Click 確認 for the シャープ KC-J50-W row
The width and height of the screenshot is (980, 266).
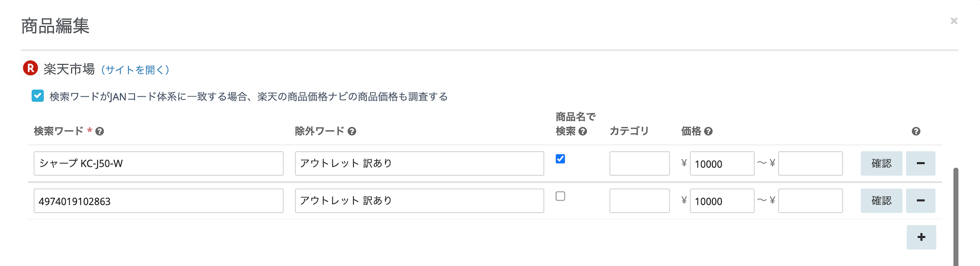[881, 163]
